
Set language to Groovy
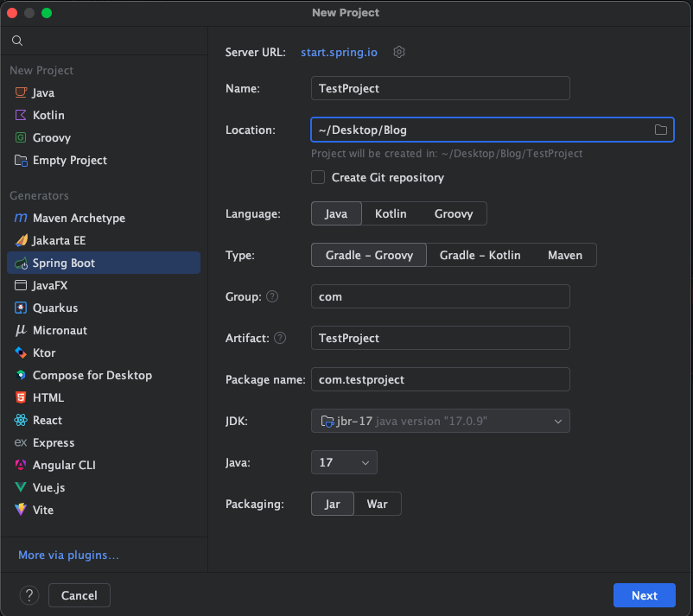[454, 214]
